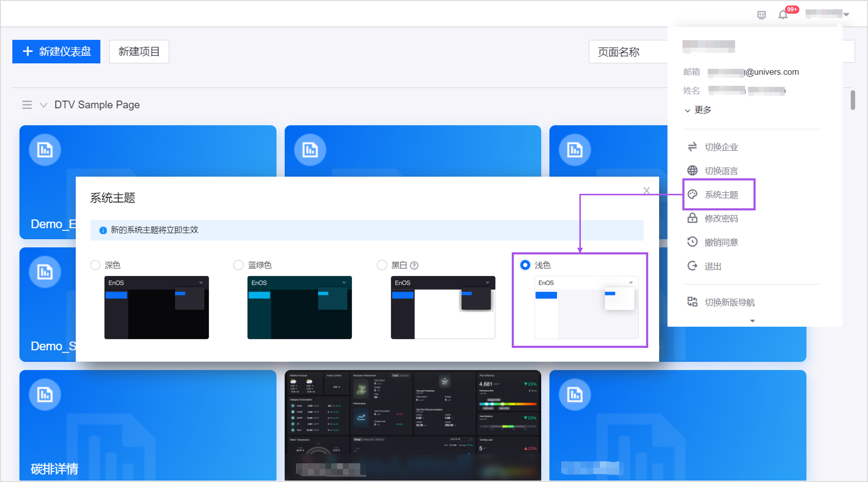This screenshot has width=868, height=482.
Task: Click the globe icon for 切换语言
Action: (692, 171)
